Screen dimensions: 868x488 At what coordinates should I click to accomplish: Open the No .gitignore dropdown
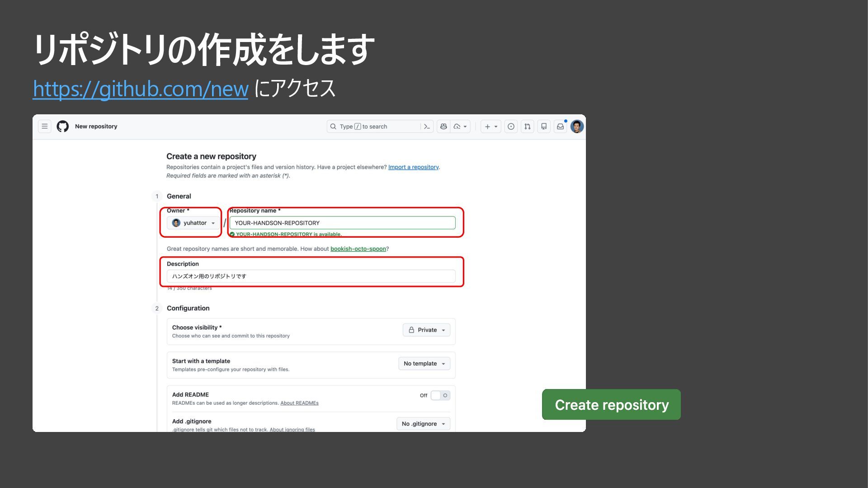pos(423,424)
